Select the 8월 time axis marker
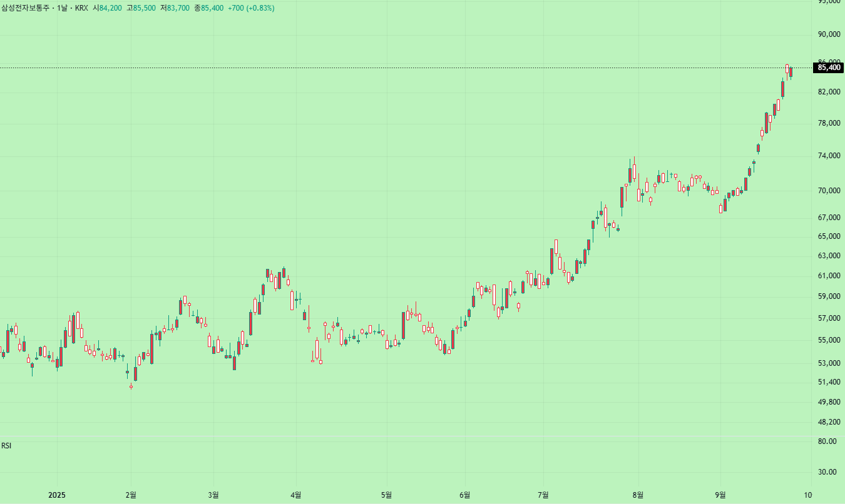This screenshot has height=504, width=845. tap(638, 495)
